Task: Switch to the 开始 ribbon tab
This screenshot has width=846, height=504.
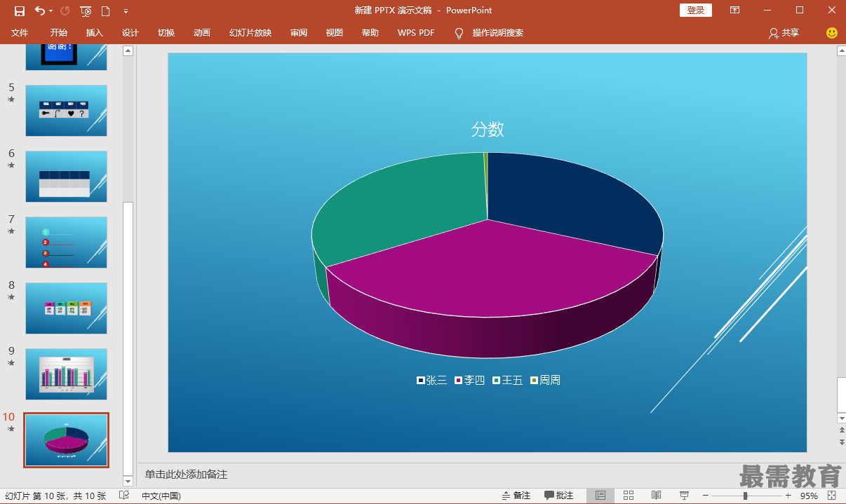Action: click(x=59, y=33)
